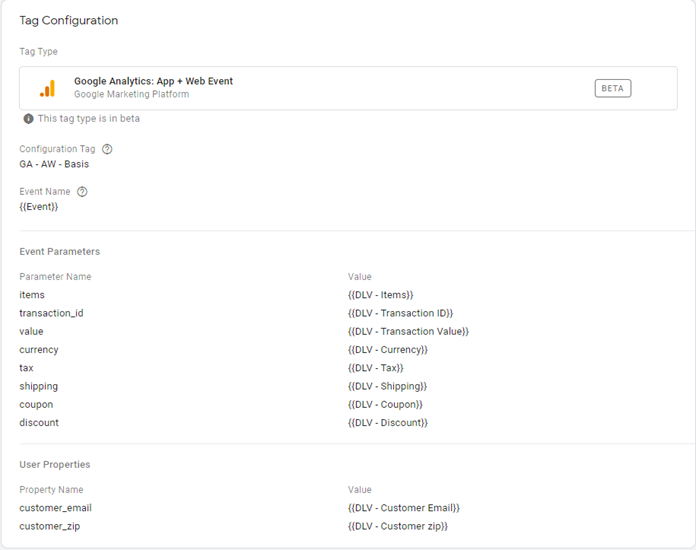The width and height of the screenshot is (696, 550).
Task: Click the Property Name column header
Action: (x=51, y=490)
